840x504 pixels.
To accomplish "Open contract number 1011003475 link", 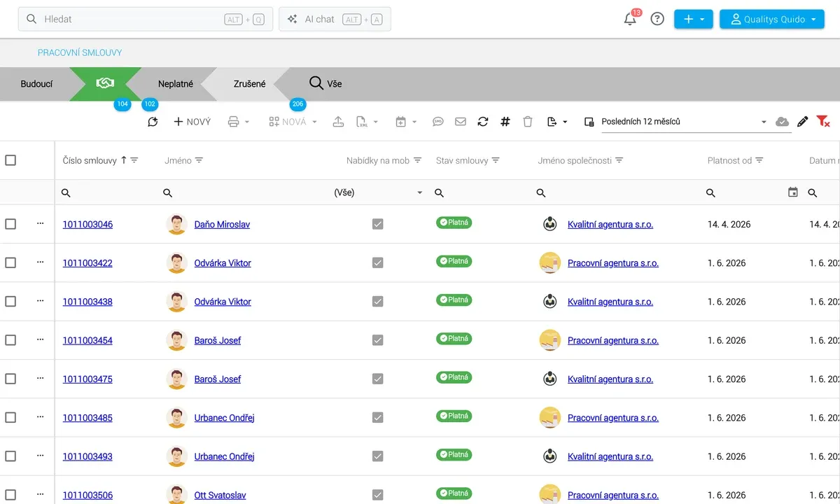I will pos(87,379).
